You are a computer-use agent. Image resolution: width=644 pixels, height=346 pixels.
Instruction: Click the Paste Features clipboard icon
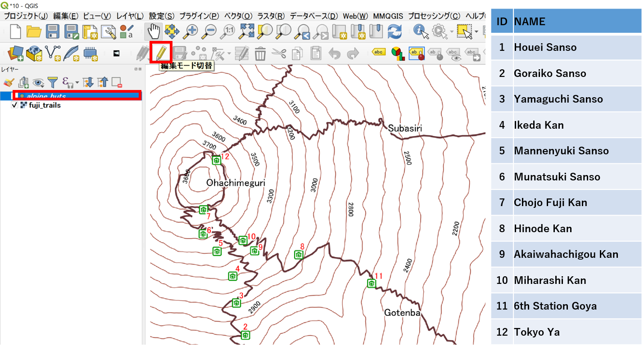click(x=316, y=54)
